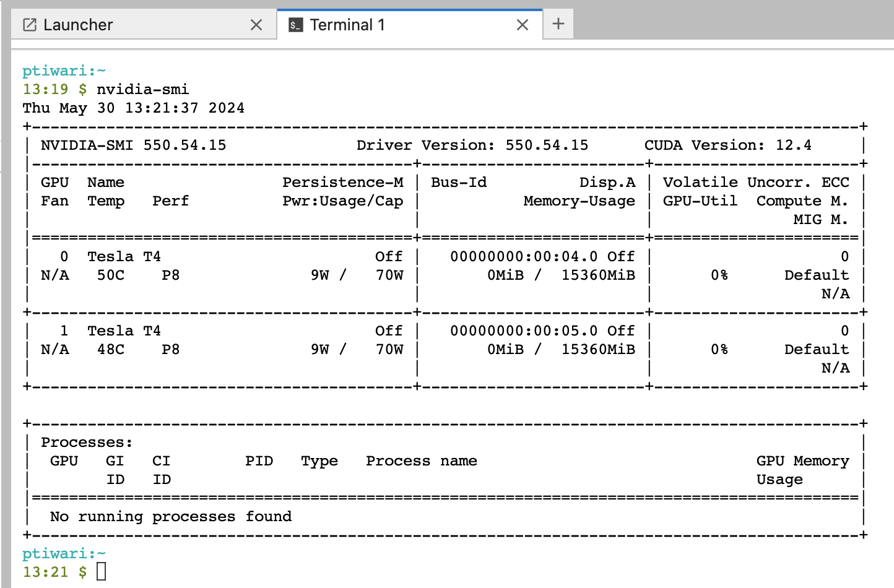Place cursor at the terminal prompt
The width and height of the screenshot is (894, 588).
tap(102, 571)
